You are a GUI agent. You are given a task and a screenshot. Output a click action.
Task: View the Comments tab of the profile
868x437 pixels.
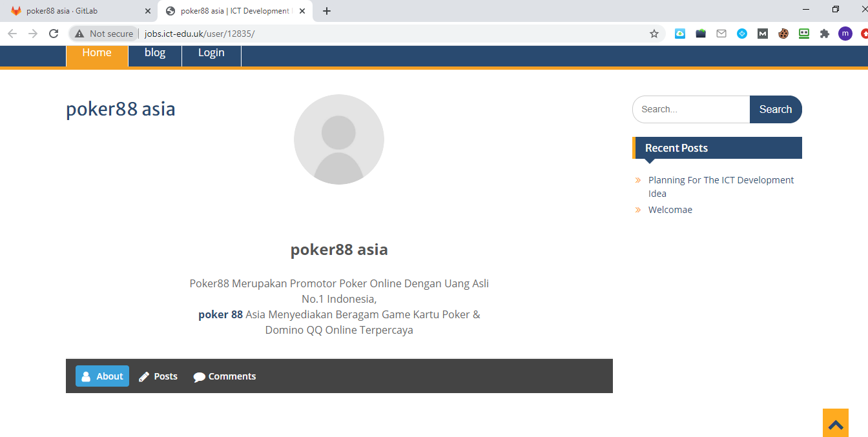[225, 376]
